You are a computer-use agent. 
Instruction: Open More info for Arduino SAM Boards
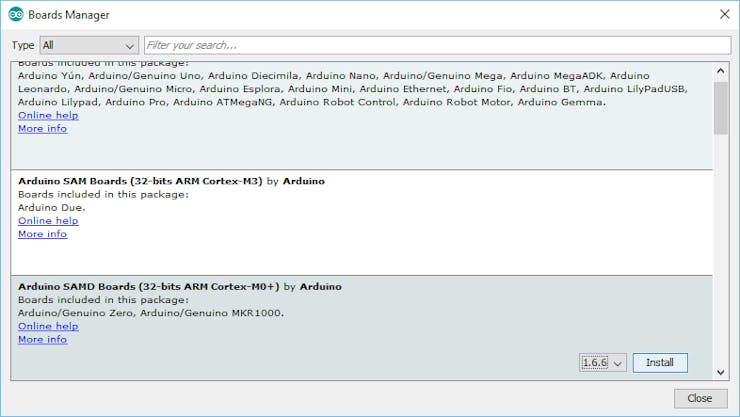(42, 234)
